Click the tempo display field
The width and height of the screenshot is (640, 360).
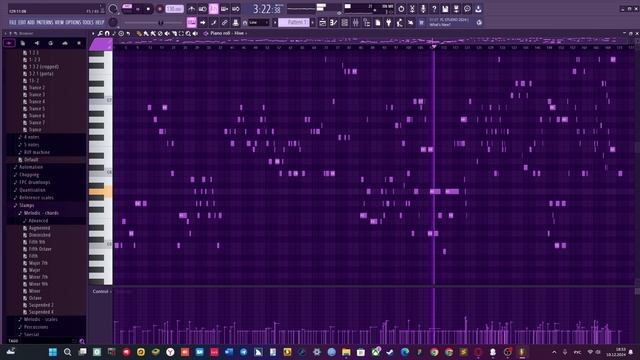(x=174, y=9)
